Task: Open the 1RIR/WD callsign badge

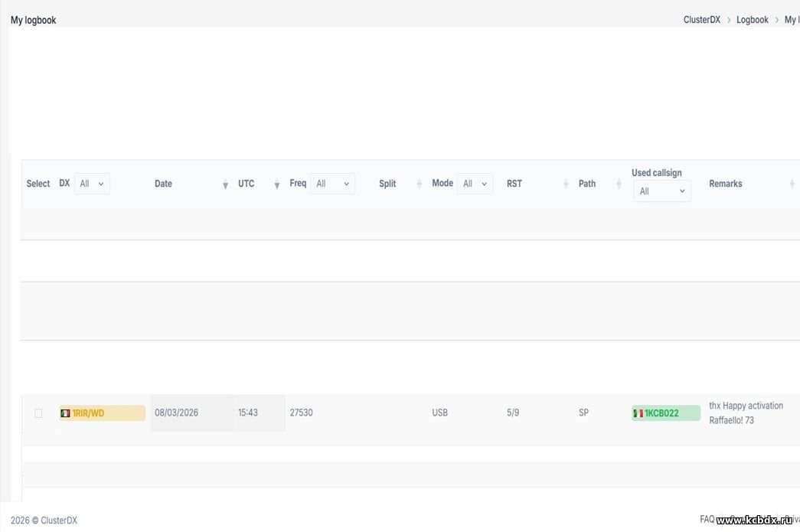Action: point(103,413)
